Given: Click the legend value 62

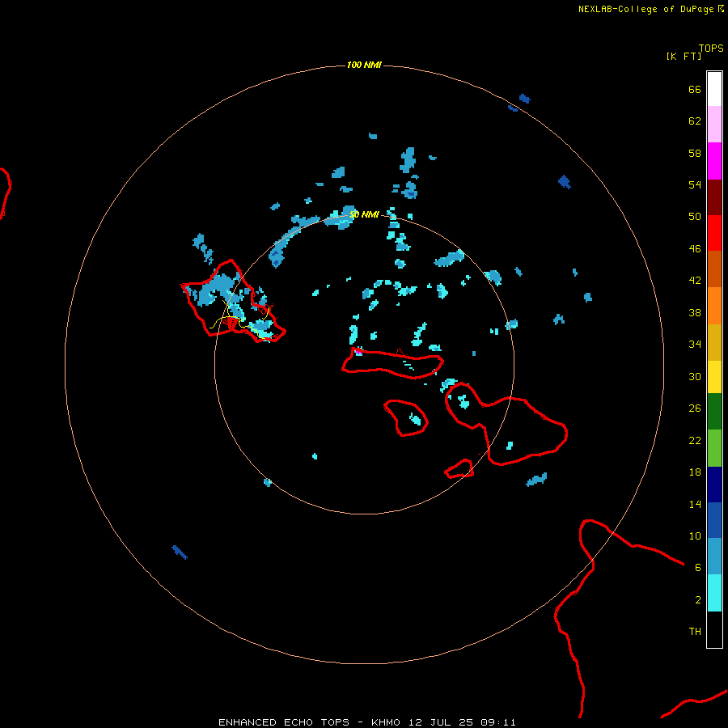Looking at the screenshot, I should (695, 121).
